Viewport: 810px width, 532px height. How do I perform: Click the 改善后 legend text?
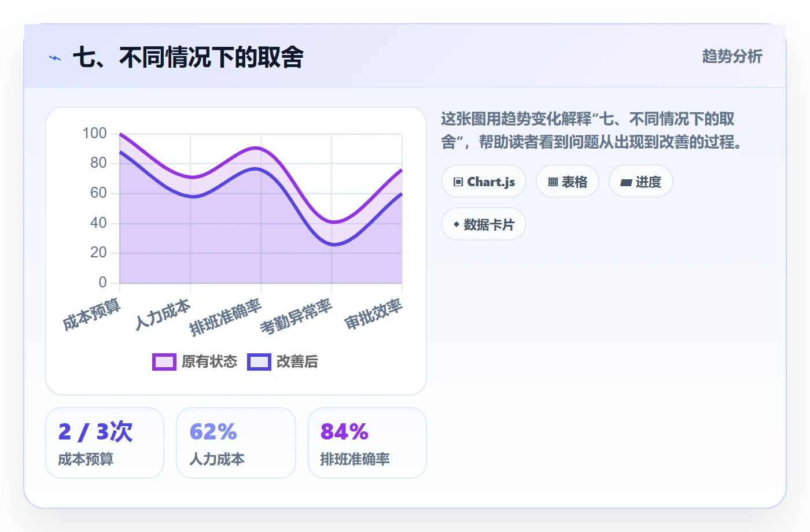pos(297,362)
